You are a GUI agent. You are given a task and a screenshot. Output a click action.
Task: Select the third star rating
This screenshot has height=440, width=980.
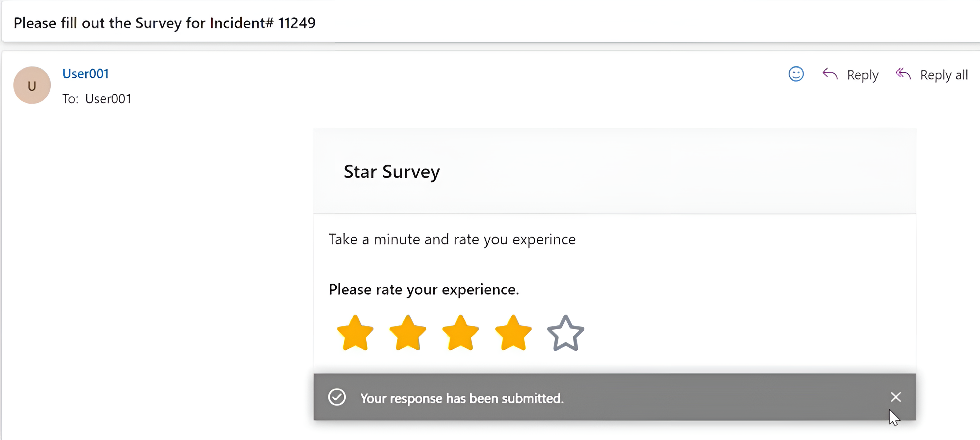tap(460, 333)
